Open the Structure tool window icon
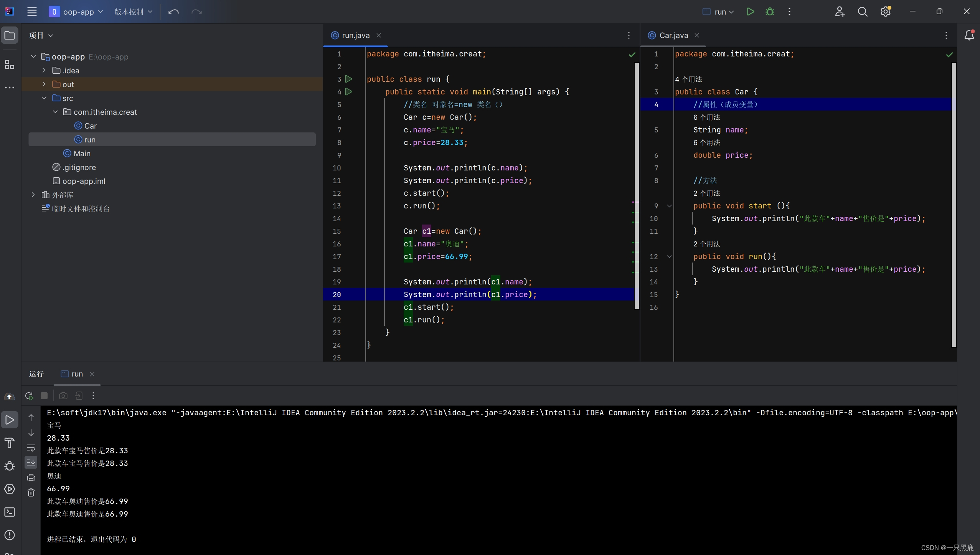 coord(10,64)
